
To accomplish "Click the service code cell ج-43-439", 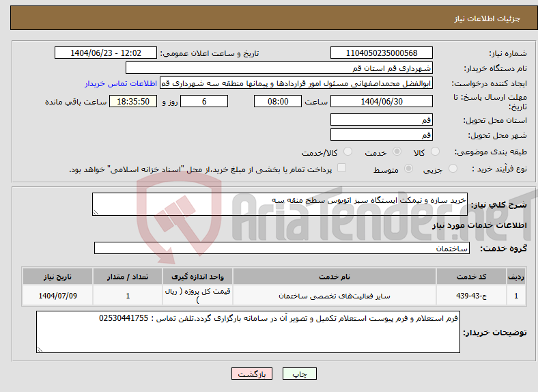I will (472, 296).
